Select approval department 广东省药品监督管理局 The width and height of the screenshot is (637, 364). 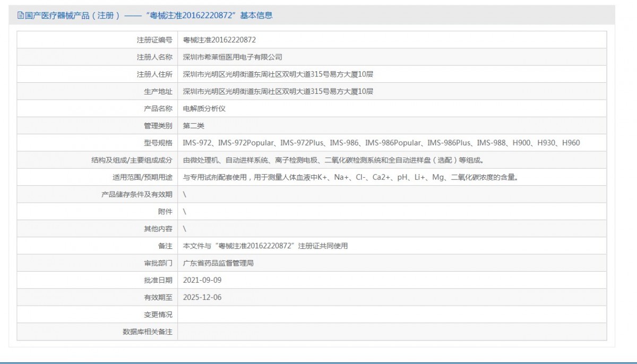[218, 263]
